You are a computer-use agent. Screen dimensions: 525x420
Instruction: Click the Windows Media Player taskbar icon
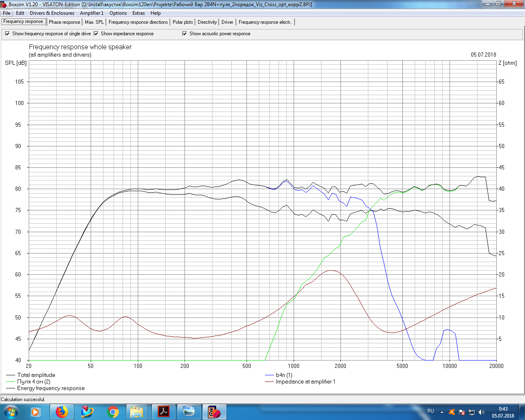36,411
